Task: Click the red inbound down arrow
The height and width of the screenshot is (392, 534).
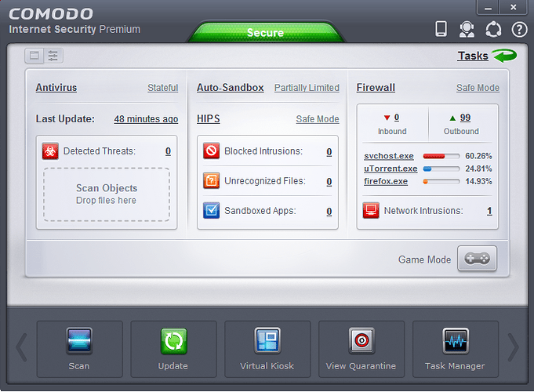Action: pos(387,118)
